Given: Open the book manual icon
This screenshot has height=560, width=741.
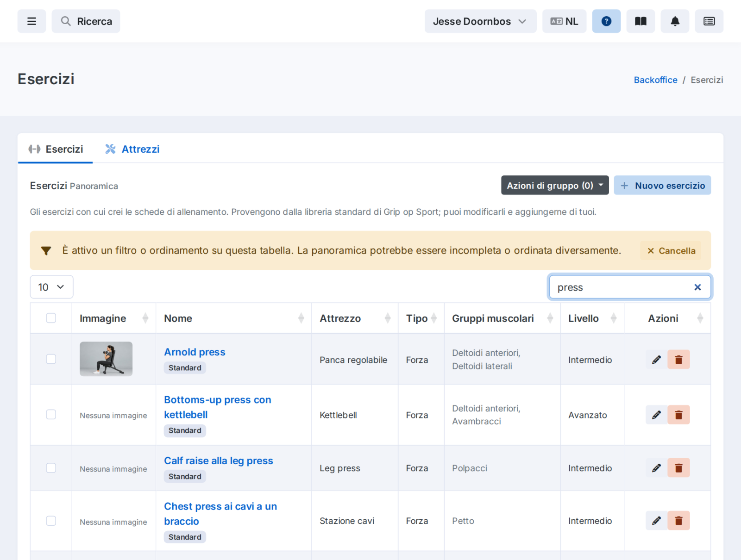Looking at the screenshot, I should pos(641,21).
